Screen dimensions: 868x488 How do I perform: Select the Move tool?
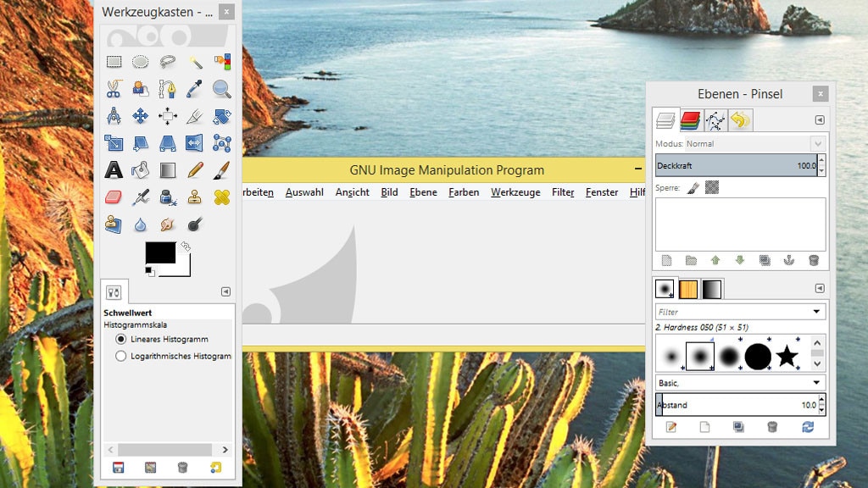pyautogui.click(x=140, y=115)
